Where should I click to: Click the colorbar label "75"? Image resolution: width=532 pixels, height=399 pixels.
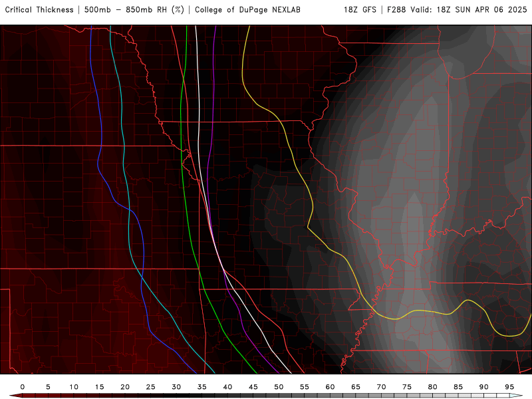pyautogui.click(x=407, y=387)
